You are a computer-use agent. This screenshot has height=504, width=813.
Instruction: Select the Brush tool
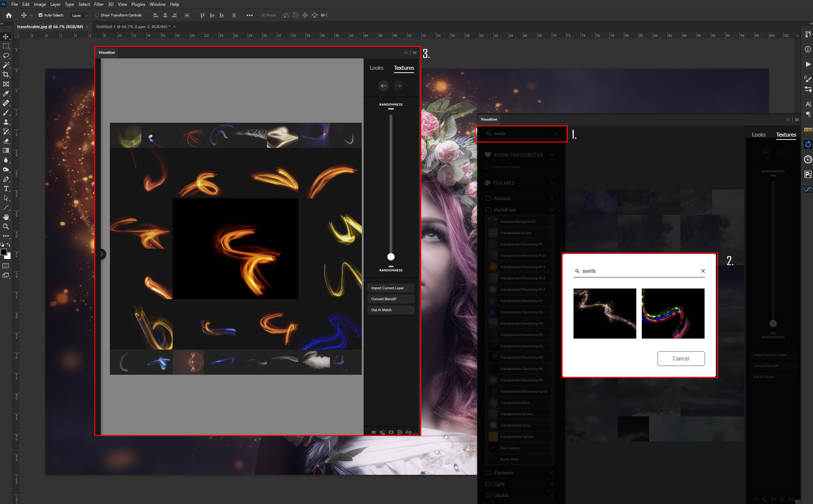6,113
